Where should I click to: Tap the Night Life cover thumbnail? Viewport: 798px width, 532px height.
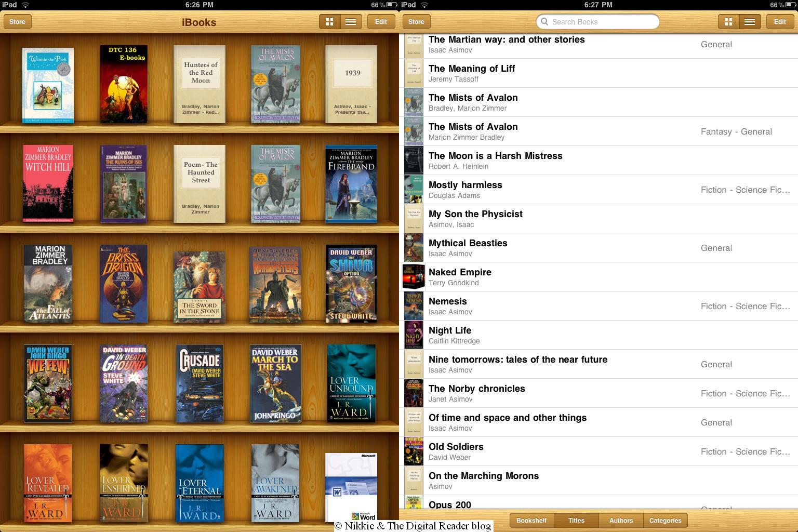point(414,335)
